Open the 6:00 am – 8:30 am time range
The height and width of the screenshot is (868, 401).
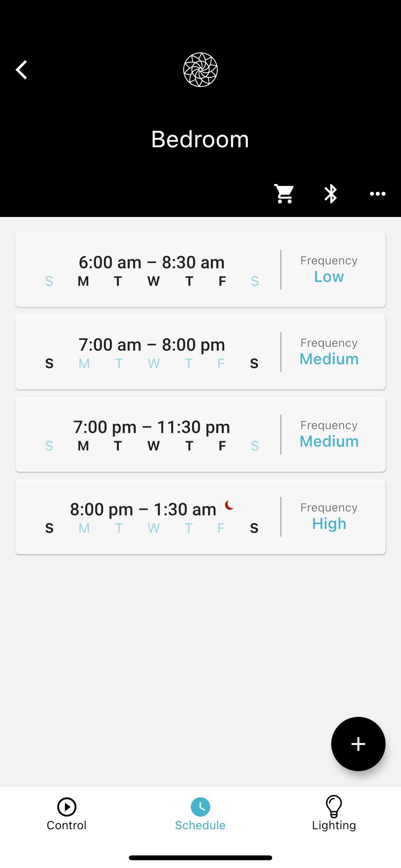coord(152,262)
